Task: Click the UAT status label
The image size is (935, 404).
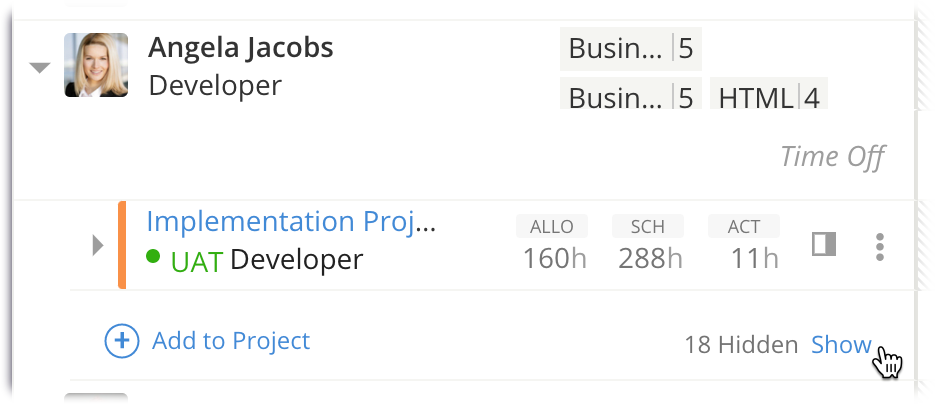Action: pos(196,261)
